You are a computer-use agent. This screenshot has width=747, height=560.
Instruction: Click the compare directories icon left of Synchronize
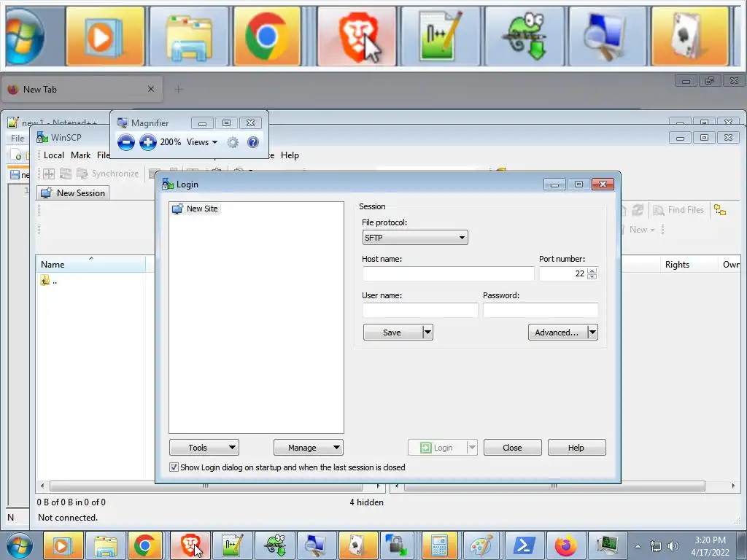65,174
